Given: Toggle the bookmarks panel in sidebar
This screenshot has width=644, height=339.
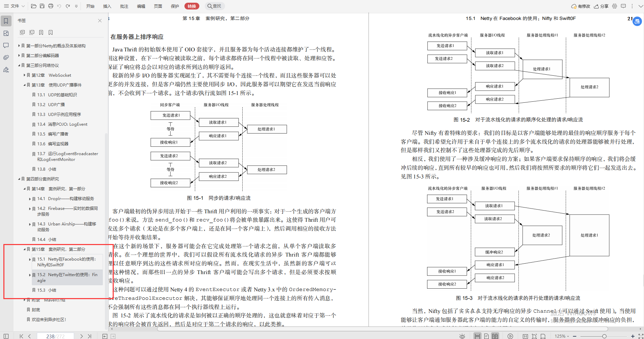Looking at the screenshot, I should (x=6, y=21).
